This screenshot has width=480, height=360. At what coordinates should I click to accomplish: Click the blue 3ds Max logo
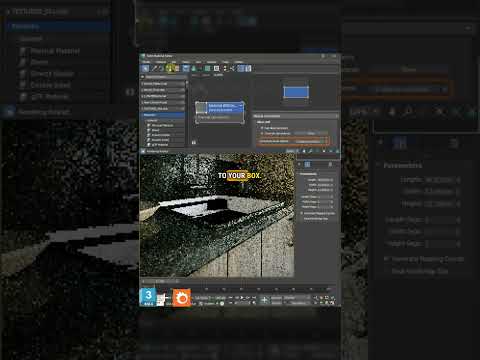(x=148, y=297)
